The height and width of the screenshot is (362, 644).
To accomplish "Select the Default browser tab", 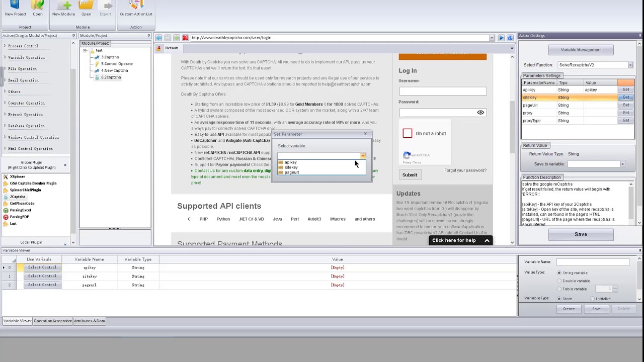I will [172, 48].
